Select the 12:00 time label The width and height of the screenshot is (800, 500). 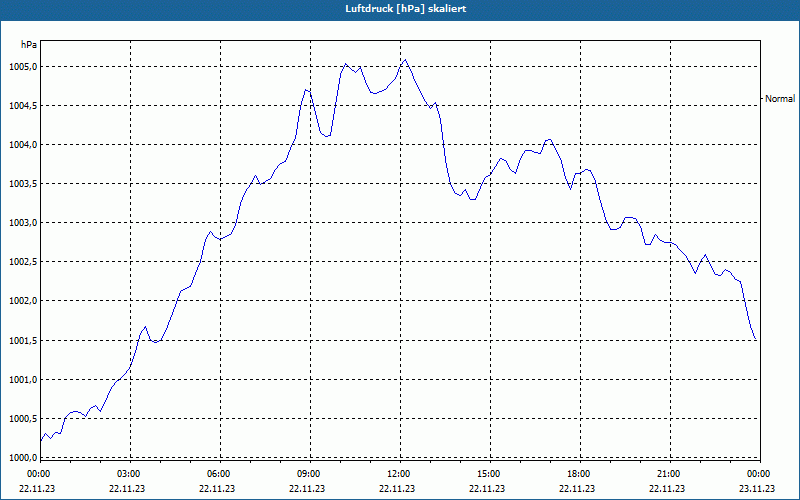(x=398, y=474)
